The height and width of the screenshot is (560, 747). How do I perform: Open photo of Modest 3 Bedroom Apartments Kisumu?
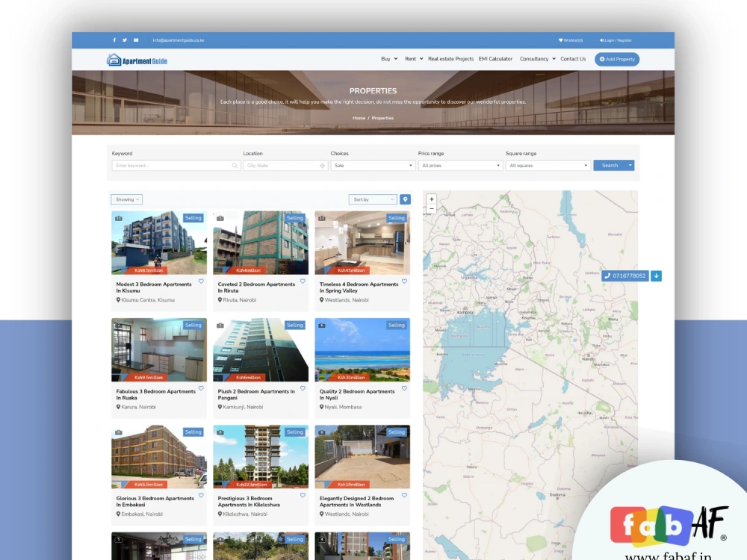click(x=159, y=243)
